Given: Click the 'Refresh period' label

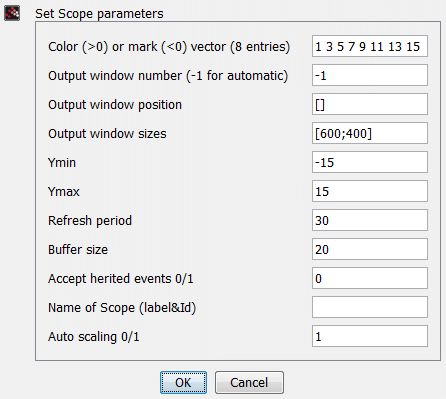Looking at the screenshot, I should 90,221.
